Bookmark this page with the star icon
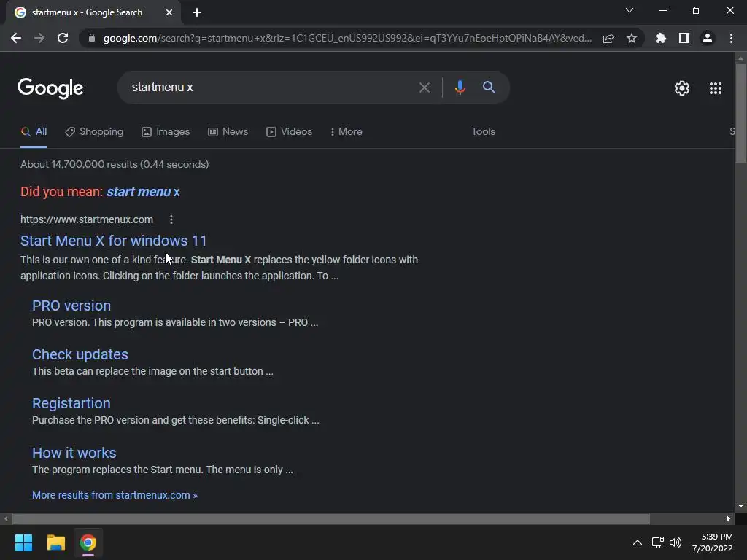The width and height of the screenshot is (747, 560). pos(632,38)
